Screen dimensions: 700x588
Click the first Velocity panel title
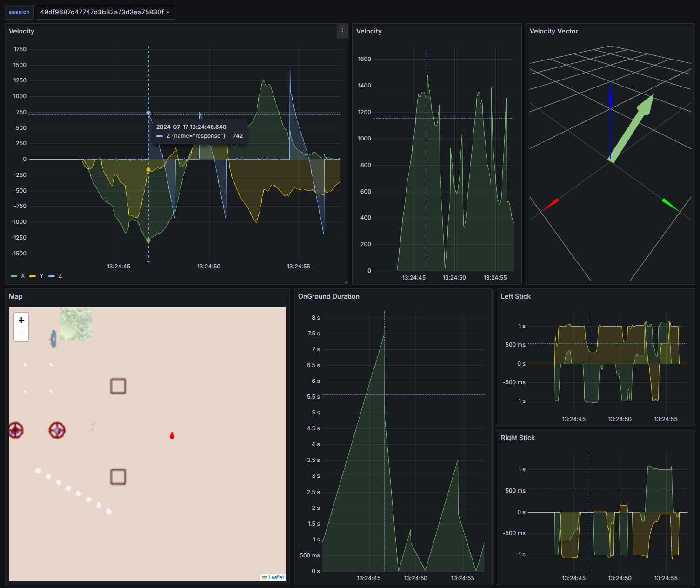[22, 31]
